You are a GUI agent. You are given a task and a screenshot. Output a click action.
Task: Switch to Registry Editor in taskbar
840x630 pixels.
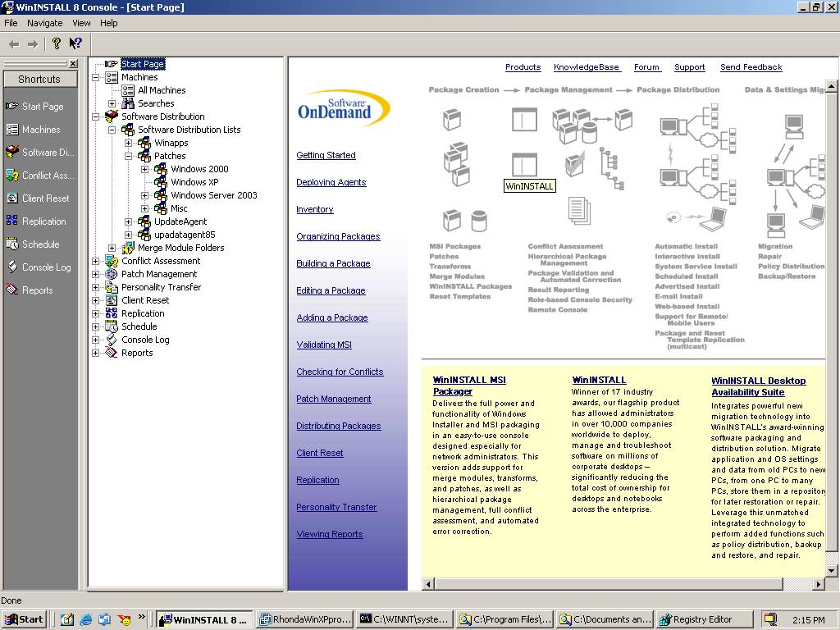tap(704, 619)
